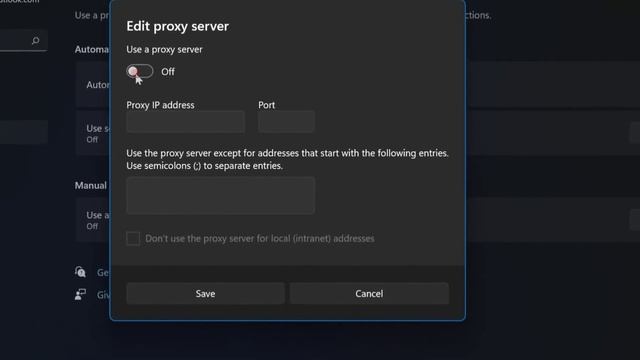Select the manual Use a proxy row behind dialog
Viewport: 640px width, 360px height.
[93, 220]
